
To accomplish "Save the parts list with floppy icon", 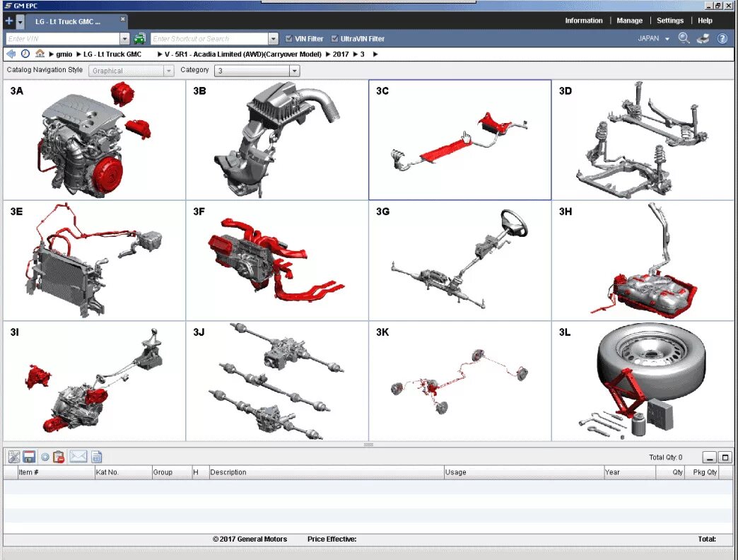I will coord(29,457).
